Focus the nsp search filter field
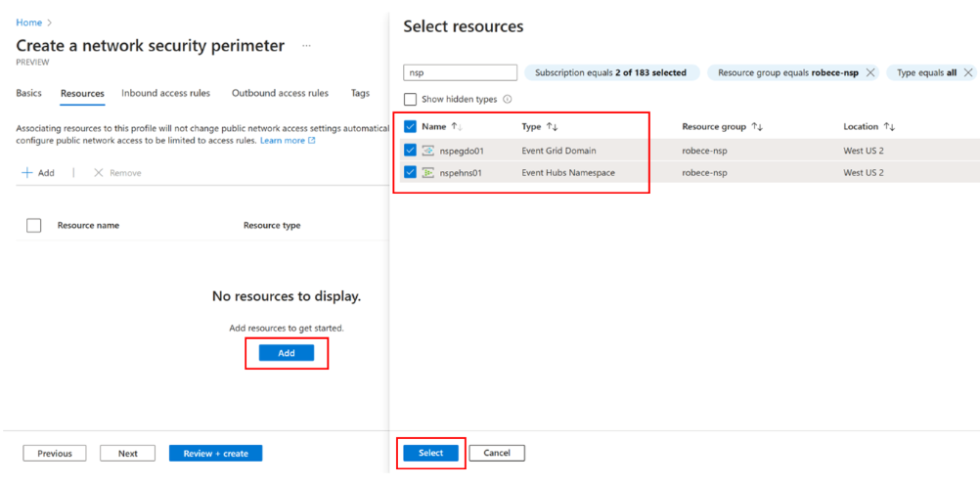 pyautogui.click(x=460, y=73)
